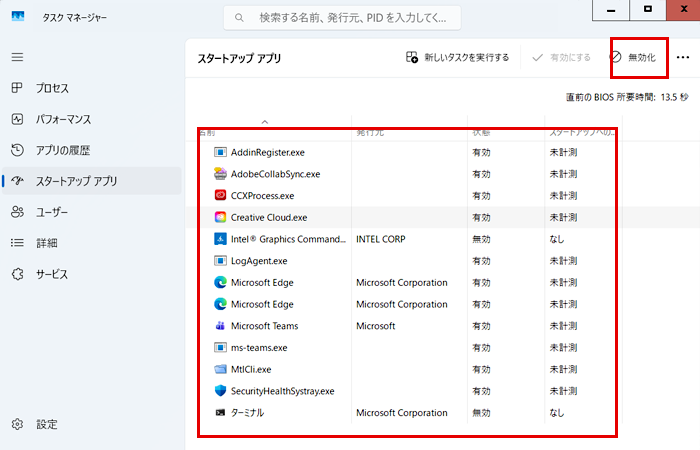Image resolution: width=700 pixels, height=450 pixels.
Task: Select the Creative Cloud.exe icon
Action: click(x=220, y=217)
